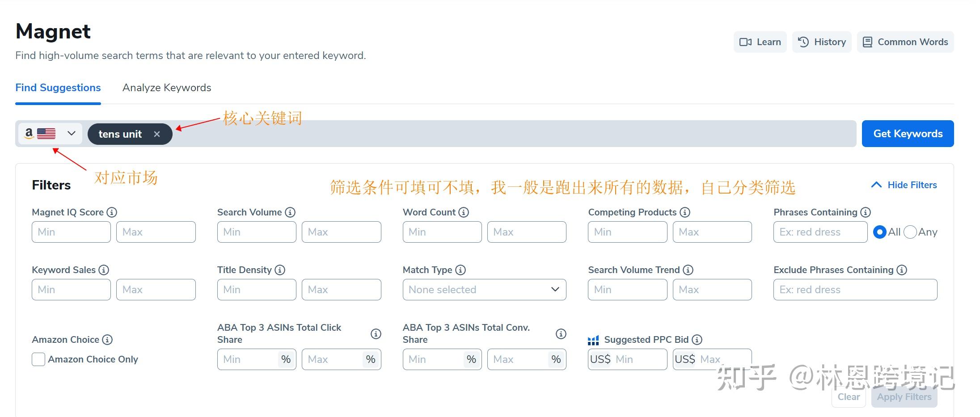Click Amazon Choice info icon
Viewport: 980px width, 417px height.
(x=107, y=340)
